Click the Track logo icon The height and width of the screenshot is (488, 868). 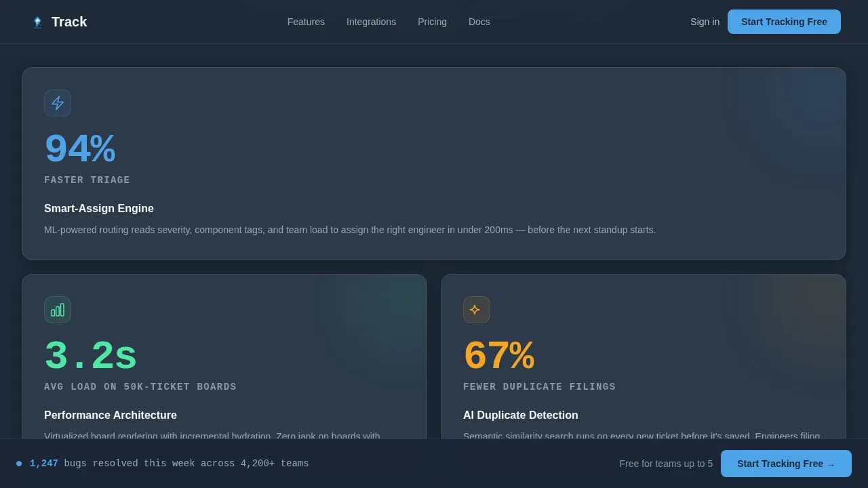click(37, 22)
